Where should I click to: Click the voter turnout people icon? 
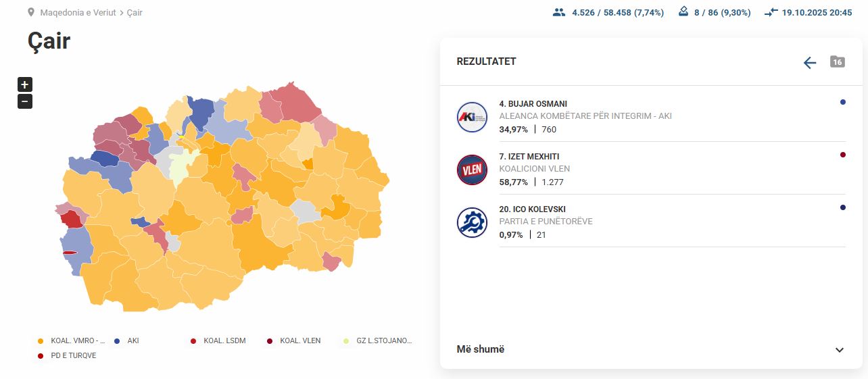pyautogui.click(x=558, y=12)
